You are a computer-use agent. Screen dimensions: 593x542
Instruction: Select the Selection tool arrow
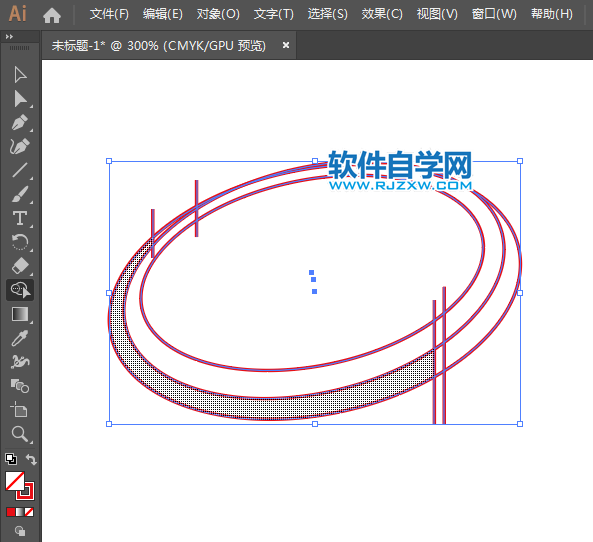[20, 75]
